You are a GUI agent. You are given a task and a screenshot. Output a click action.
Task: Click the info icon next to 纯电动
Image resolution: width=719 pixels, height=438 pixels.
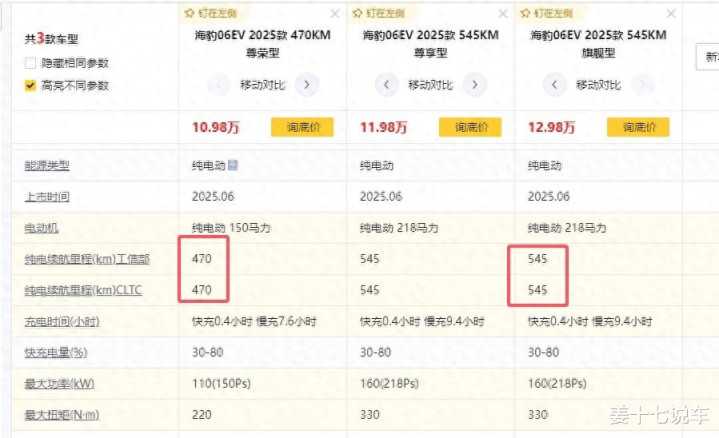click(232, 164)
